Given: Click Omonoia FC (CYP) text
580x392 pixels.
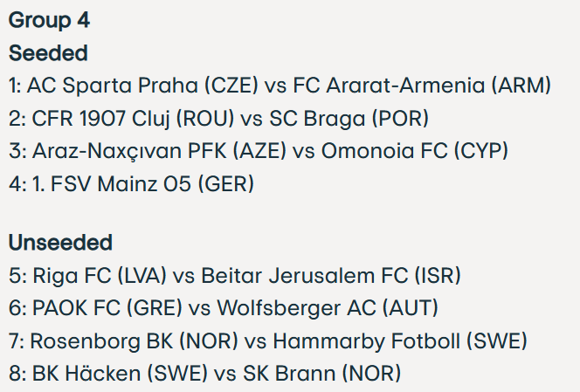Looking at the screenshot, I should 415,151.
